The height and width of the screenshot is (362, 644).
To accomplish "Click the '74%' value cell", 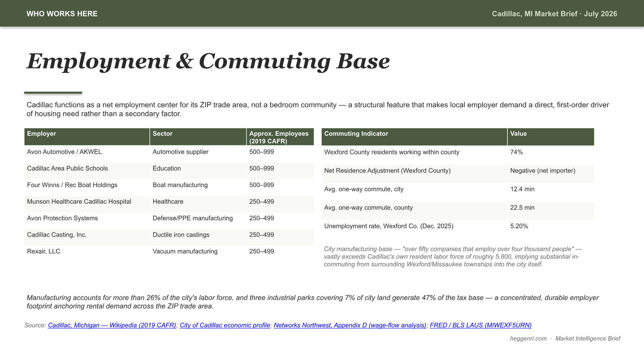I will pos(551,155).
